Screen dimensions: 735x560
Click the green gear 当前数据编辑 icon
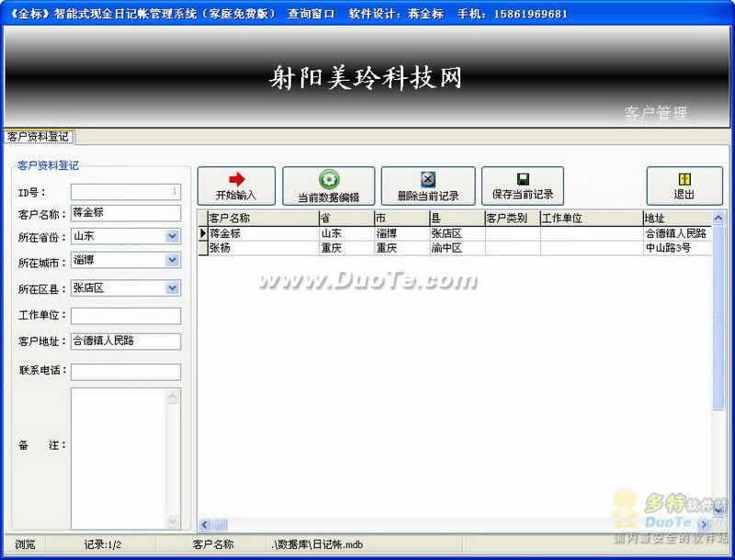point(328,180)
